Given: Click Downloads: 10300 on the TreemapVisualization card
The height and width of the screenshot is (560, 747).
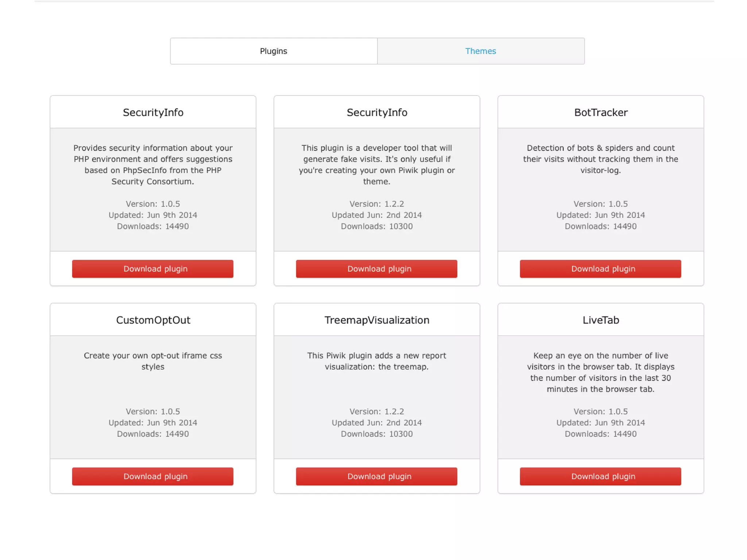Looking at the screenshot, I should (377, 434).
